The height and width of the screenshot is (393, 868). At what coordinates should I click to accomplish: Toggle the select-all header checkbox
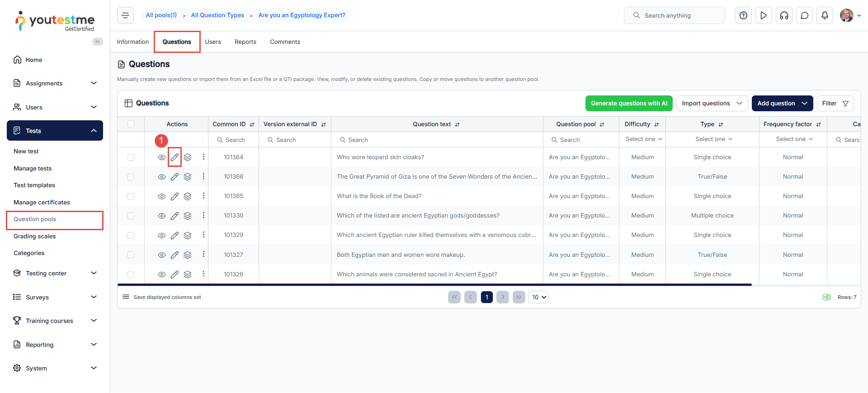tap(131, 124)
